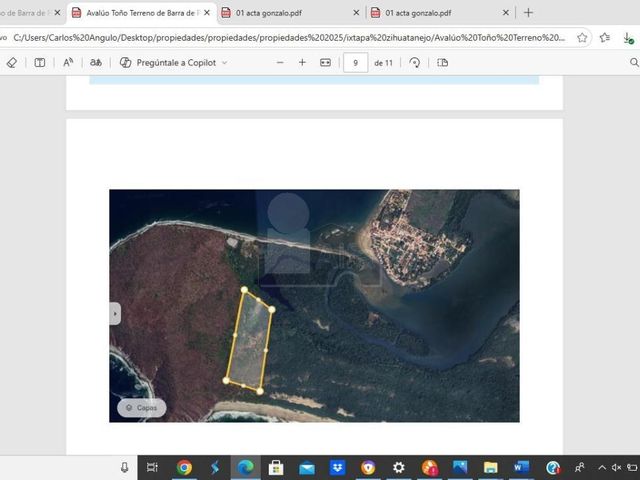This screenshot has height=480, width=640.
Task: Toggle fit to width icon
Action: [325, 63]
